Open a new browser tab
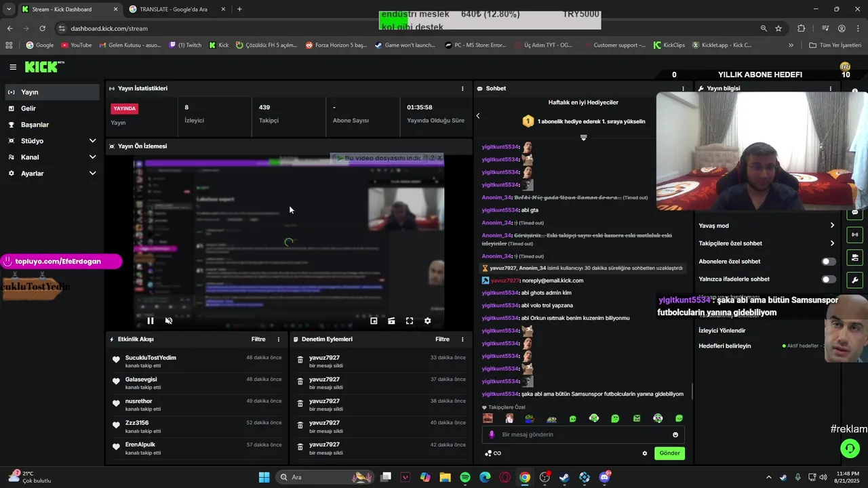This screenshot has height=488, width=868. 239,9
